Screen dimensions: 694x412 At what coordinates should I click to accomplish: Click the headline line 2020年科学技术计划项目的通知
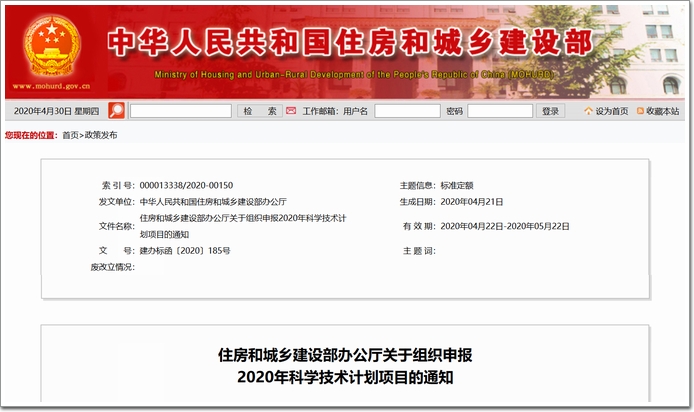point(345,377)
